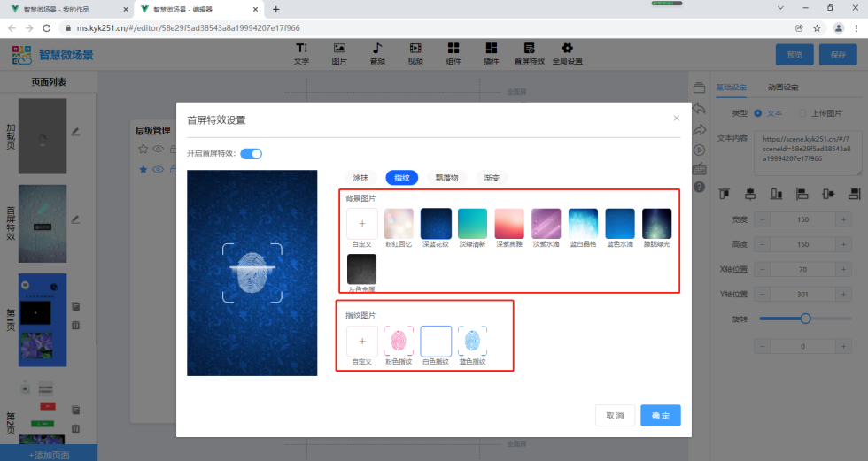Open 全局设置 global settings gear
The width and height of the screenshot is (868, 461).
pos(567,52)
